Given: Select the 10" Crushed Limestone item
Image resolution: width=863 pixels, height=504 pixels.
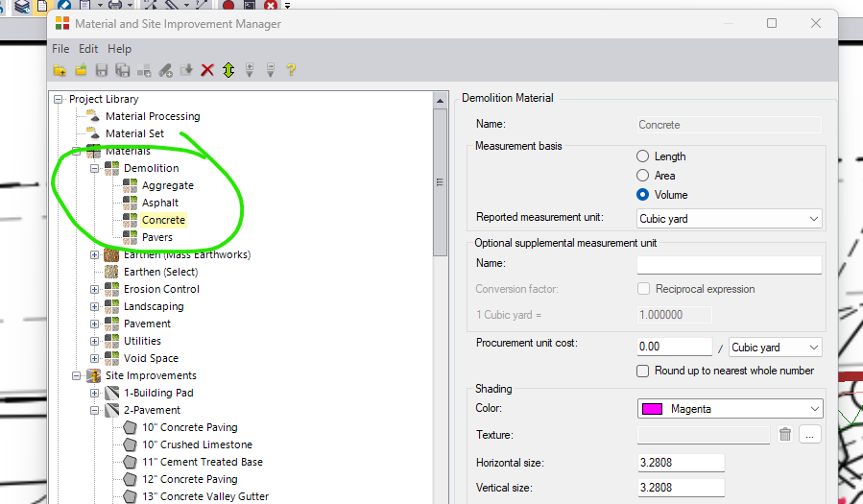Looking at the screenshot, I should (197, 444).
